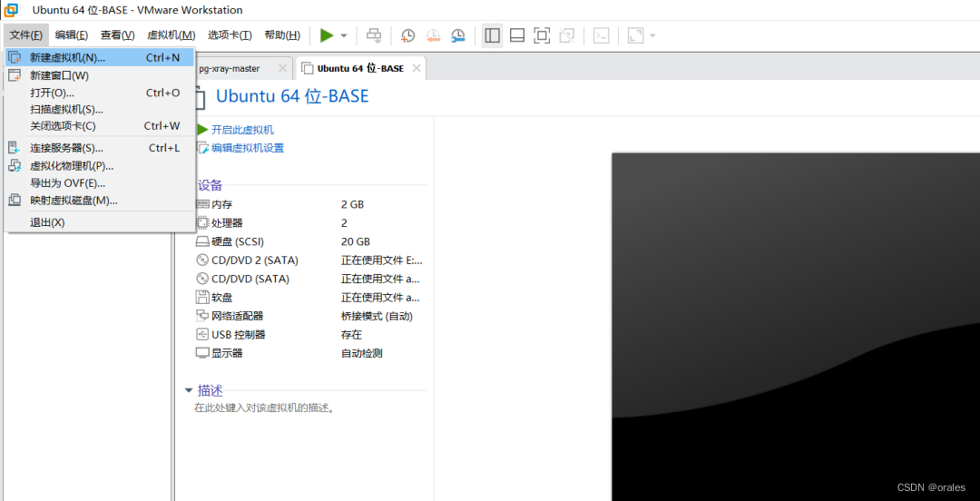Click the green power-on play button in toolbar
This screenshot has width=980, height=501.
327,35
